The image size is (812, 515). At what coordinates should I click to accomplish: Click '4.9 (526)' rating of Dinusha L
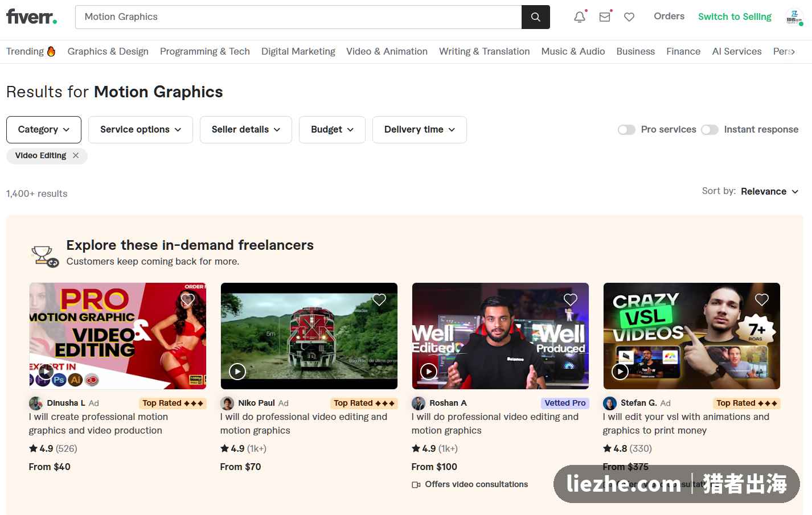[53, 448]
